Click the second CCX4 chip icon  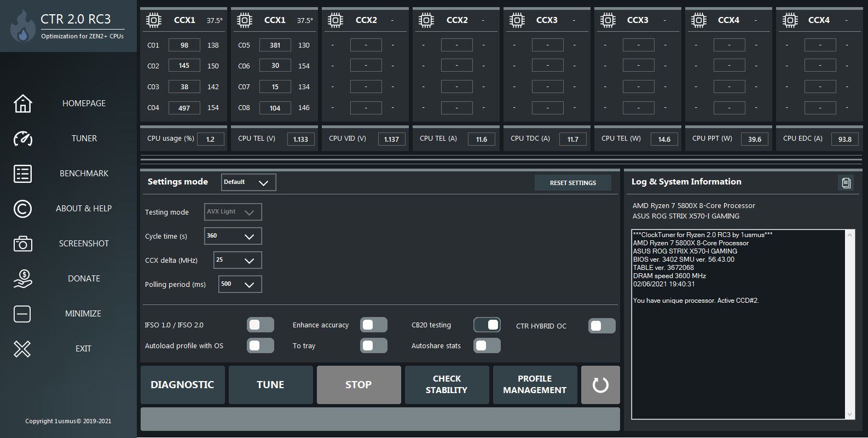(x=790, y=20)
